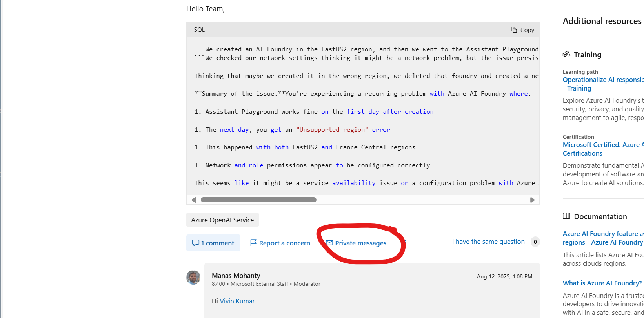Viewport: 644px width, 318px height.
Task: Click the flag icon for Report a concern
Action: [254, 243]
